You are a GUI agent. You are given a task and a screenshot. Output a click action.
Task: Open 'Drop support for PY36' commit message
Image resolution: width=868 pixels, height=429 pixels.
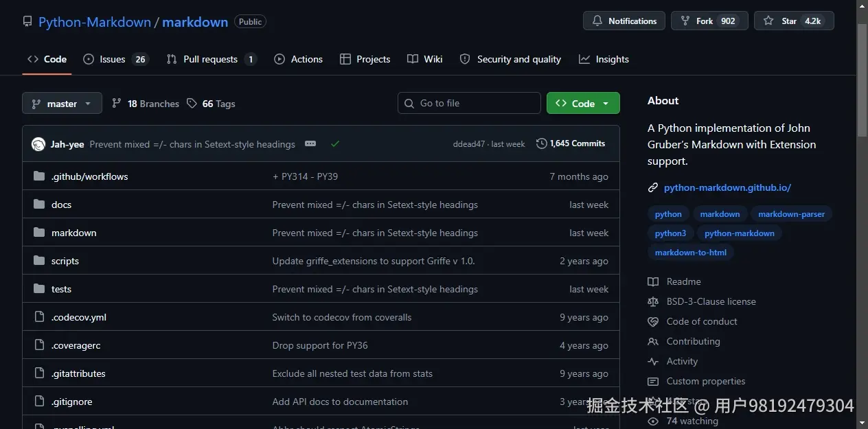pyautogui.click(x=320, y=345)
